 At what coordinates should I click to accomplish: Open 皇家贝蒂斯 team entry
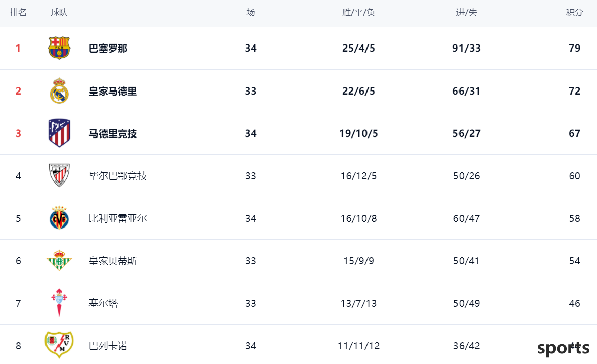(113, 261)
